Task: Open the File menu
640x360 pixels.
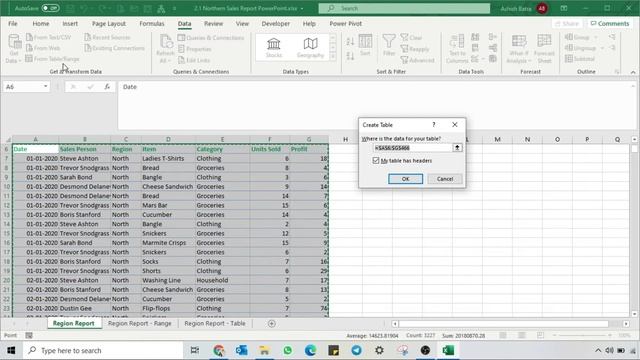Action: (13, 24)
